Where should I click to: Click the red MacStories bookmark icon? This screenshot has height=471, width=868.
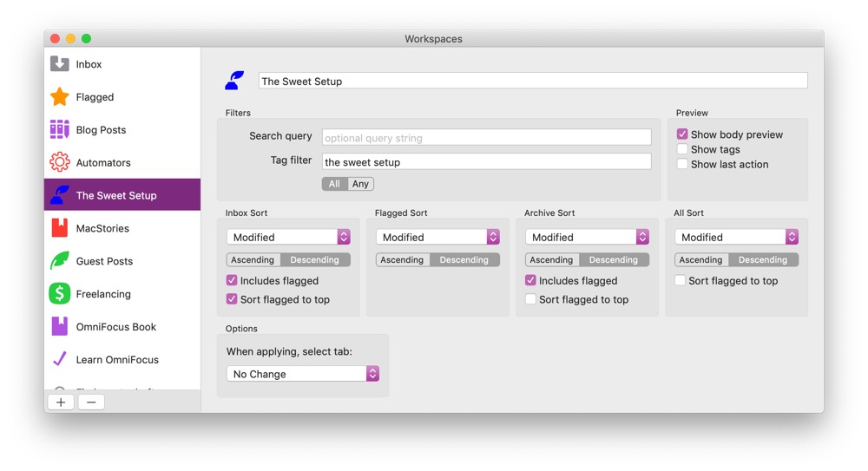tap(60, 227)
